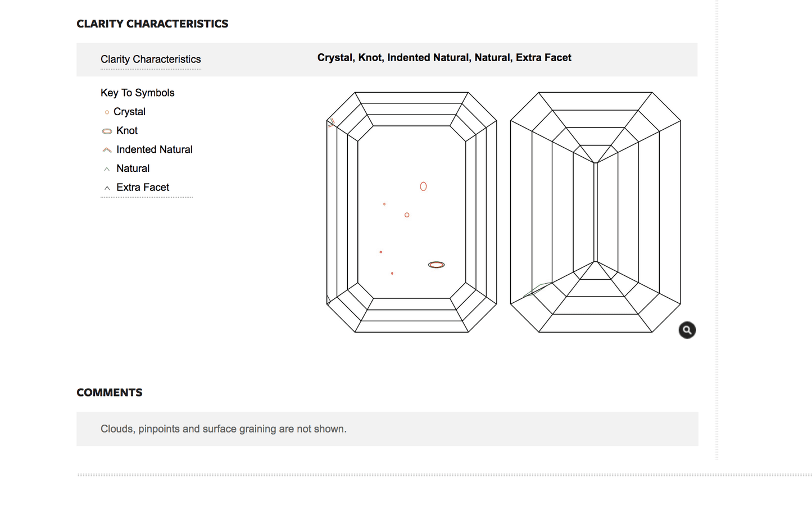This screenshot has height=514, width=812.
Task: Click the Knot marking on the crown diagram
Action: click(436, 265)
